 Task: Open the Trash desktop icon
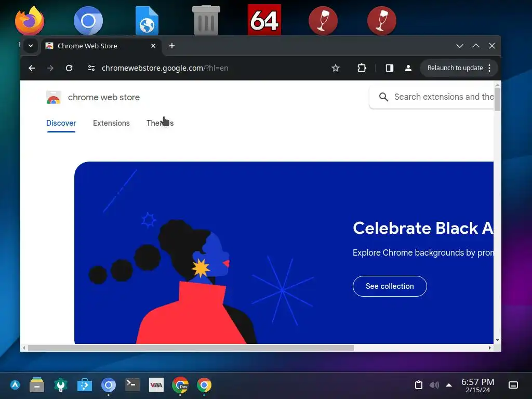(206, 20)
